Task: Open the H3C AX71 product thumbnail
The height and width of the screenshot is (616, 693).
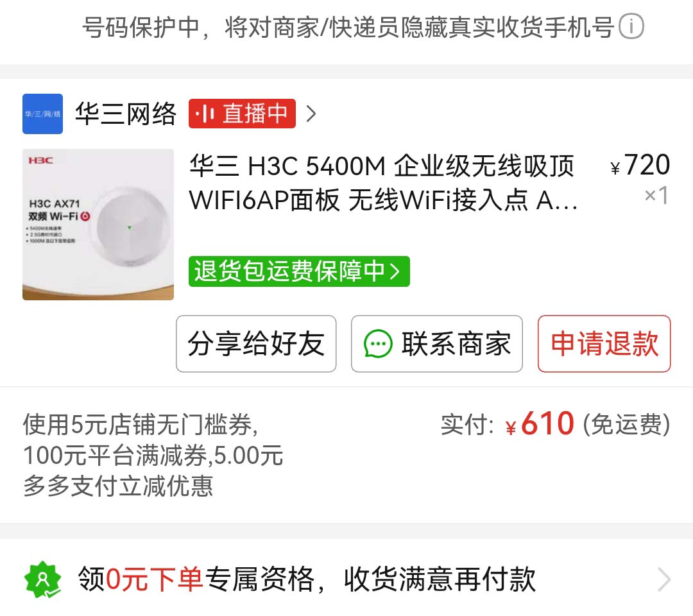Action: click(98, 225)
